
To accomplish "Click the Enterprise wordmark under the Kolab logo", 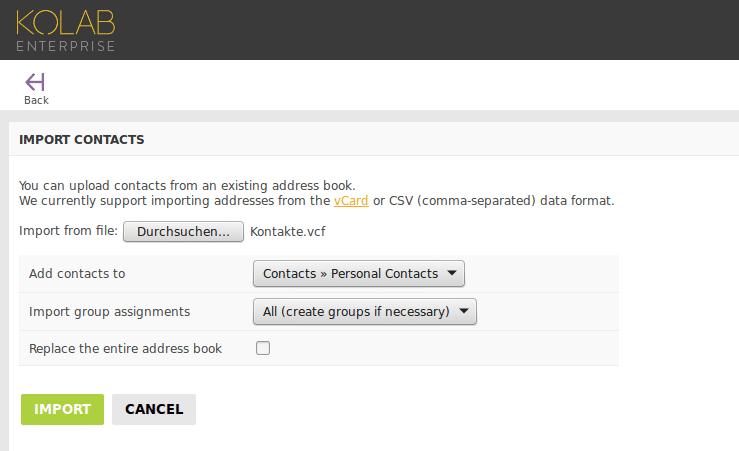I will (x=66, y=46).
